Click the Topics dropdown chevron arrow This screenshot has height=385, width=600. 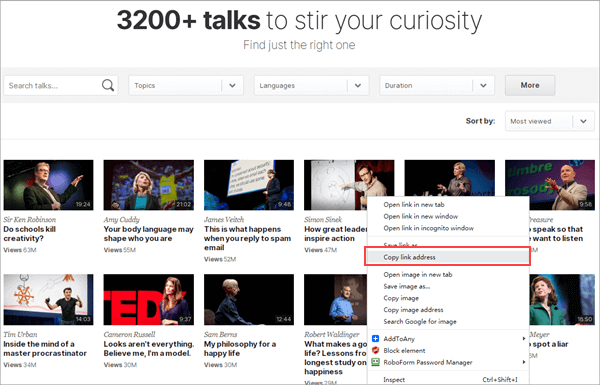(x=232, y=85)
